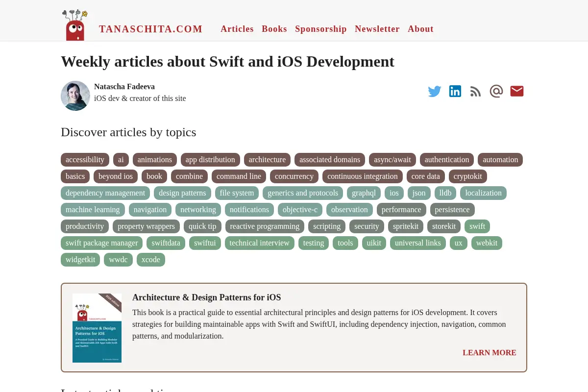The width and height of the screenshot is (588, 392).
Task: Select the design patterns tag
Action: pos(182,193)
